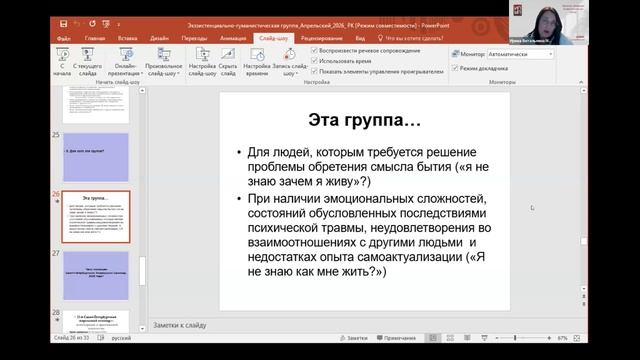Viewport: 640px width, 360px height.
Task: Collapse the ribbon with the arrow
Action: pyautogui.click(x=581, y=82)
